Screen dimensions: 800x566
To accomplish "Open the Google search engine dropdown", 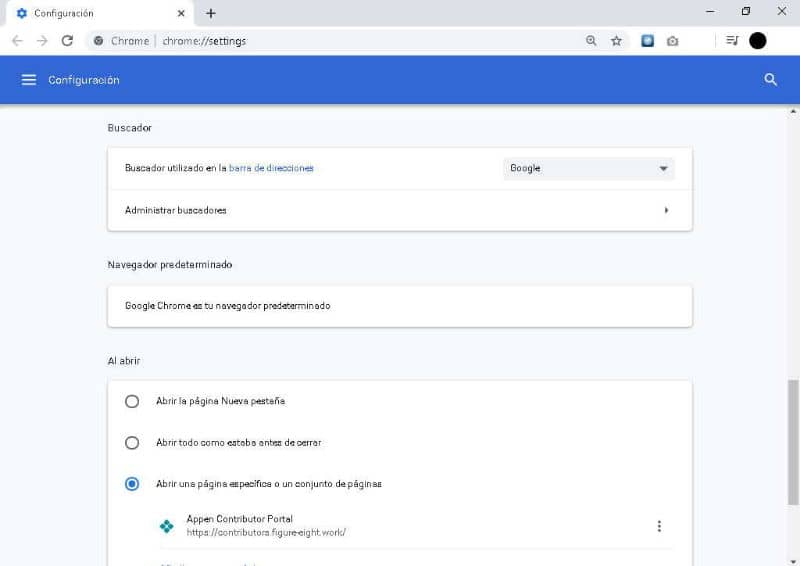I will tap(588, 169).
